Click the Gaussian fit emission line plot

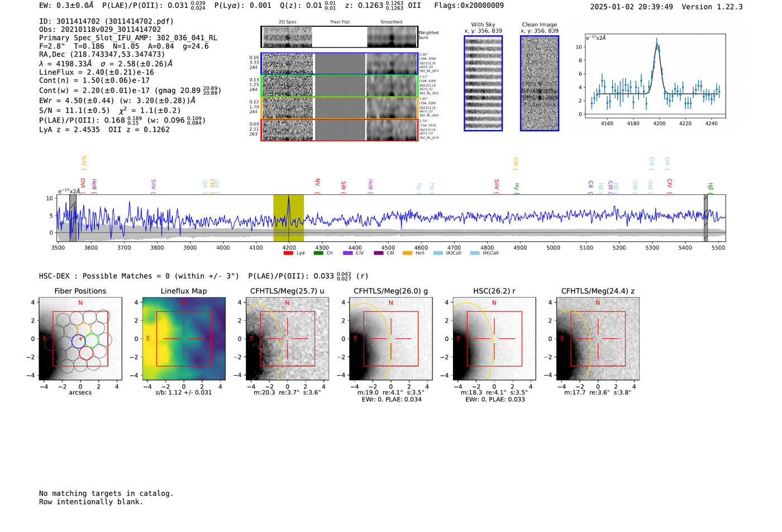(x=655, y=76)
